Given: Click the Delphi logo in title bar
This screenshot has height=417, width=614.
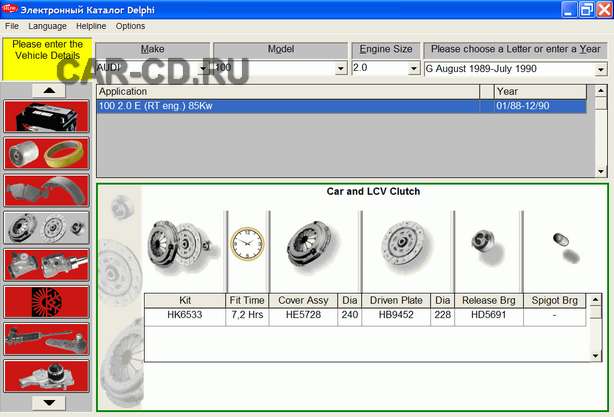Looking at the screenshot, I should click(9, 9).
